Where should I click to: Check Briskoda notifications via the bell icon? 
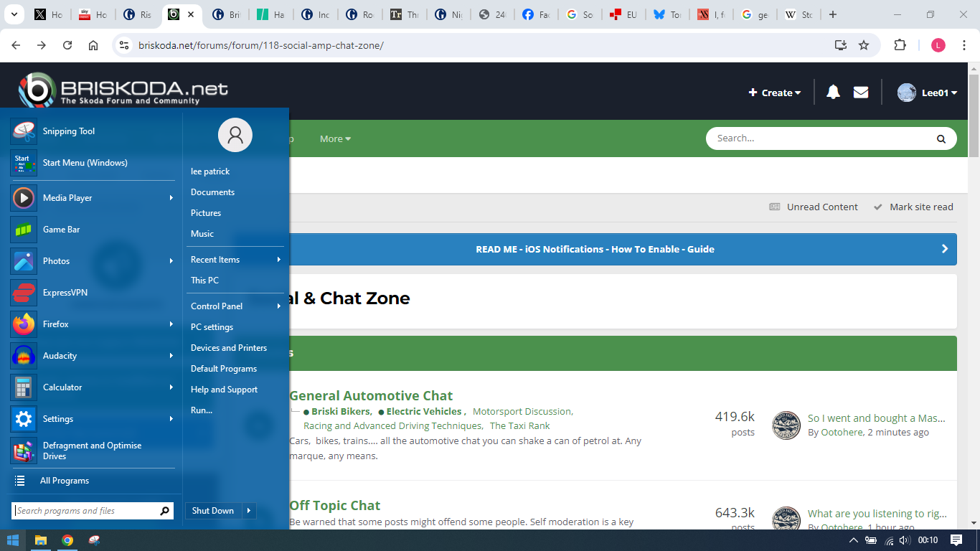tap(832, 92)
